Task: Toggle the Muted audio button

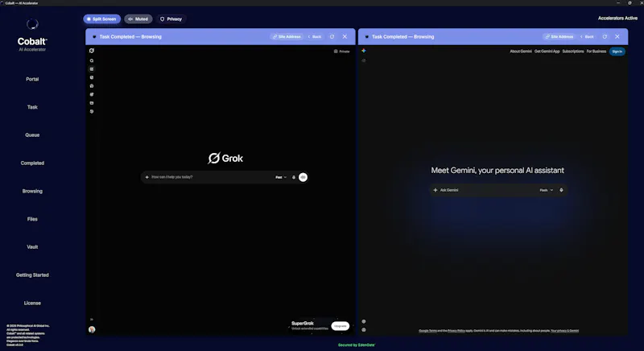Action: (x=138, y=19)
